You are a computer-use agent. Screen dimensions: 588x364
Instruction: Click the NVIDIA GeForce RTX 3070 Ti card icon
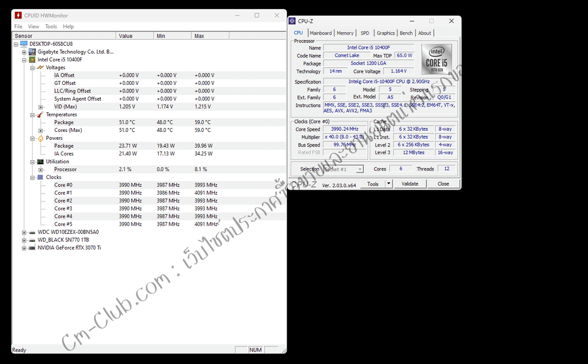(32, 248)
